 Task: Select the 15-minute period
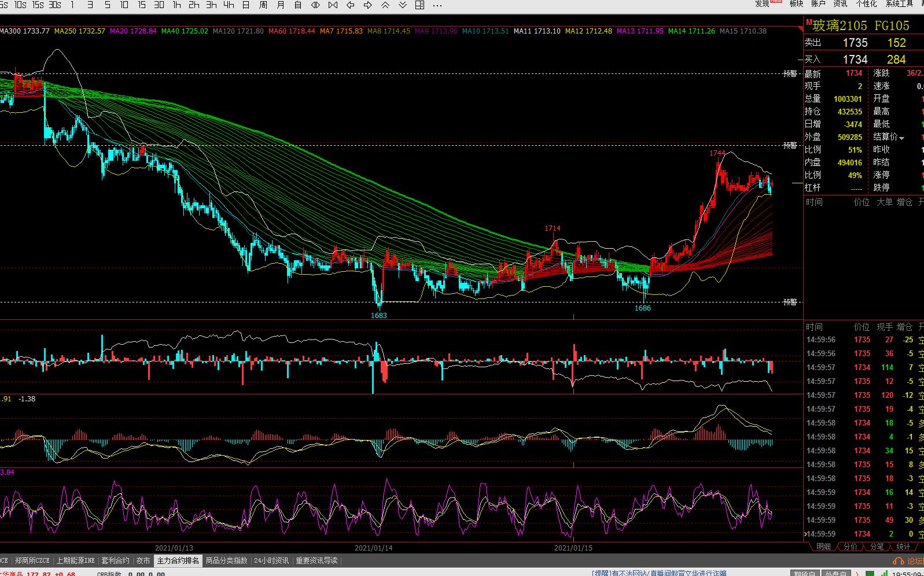(142, 5)
